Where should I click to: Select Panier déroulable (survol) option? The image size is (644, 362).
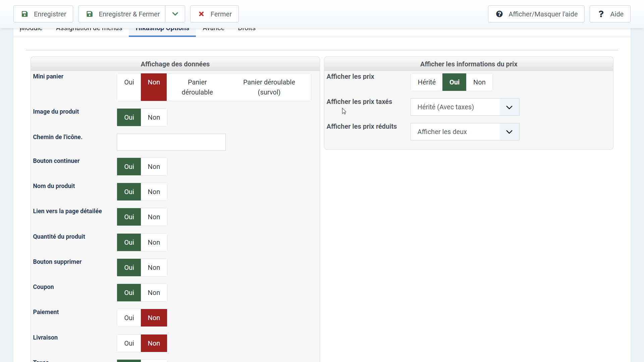point(269,87)
